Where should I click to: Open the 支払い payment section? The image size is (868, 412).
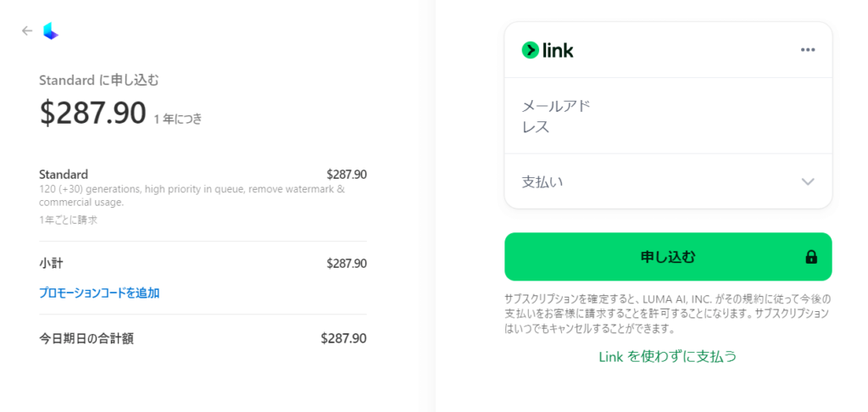point(668,181)
